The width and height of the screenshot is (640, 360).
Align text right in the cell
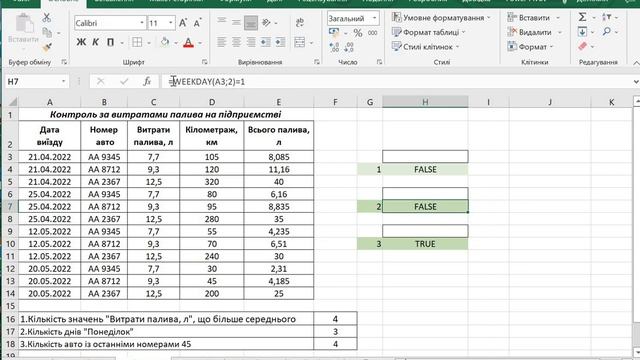[251, 42]
